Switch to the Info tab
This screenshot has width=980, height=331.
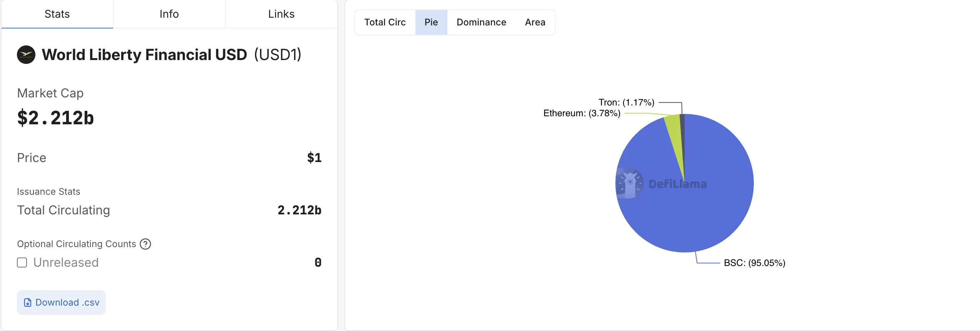[169, 14]
